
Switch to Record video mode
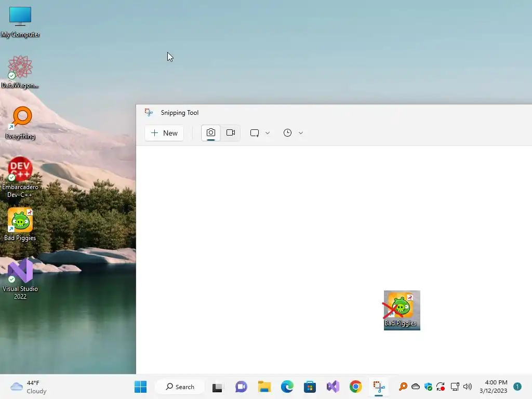231,132
